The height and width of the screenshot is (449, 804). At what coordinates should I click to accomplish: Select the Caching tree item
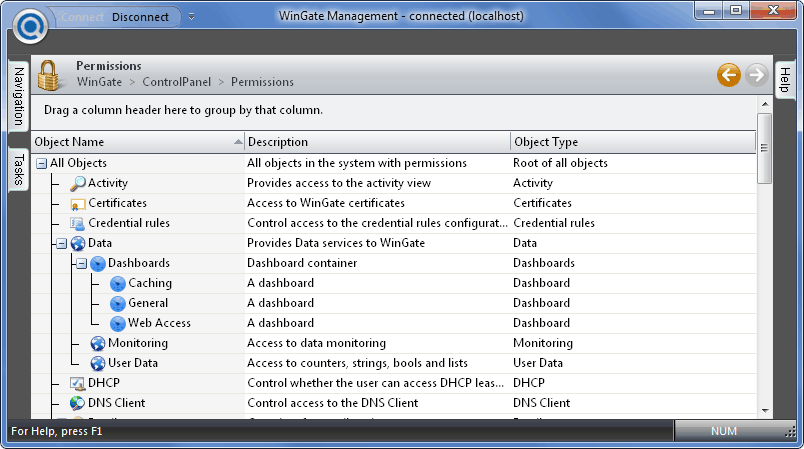(150, 283)
